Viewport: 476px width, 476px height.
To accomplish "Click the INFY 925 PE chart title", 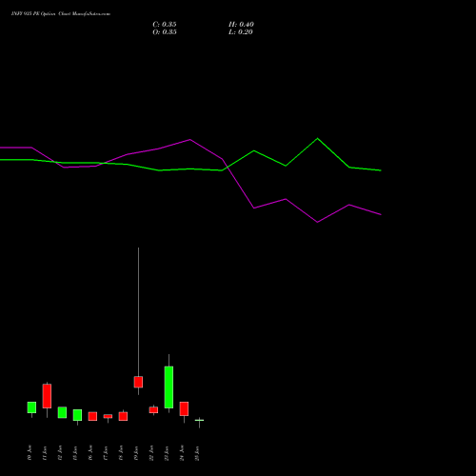I will pos(61,14).
